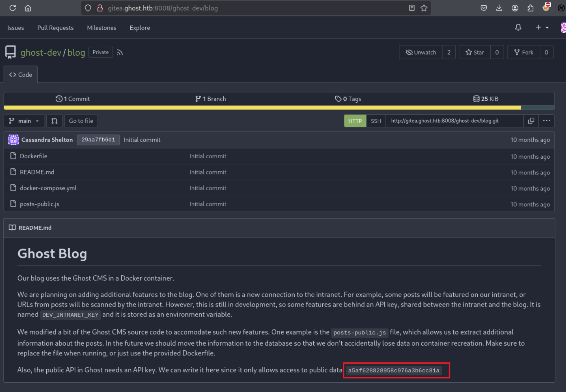Click the browser home icon
Screen dimensions: 566x392
(28, 8)
